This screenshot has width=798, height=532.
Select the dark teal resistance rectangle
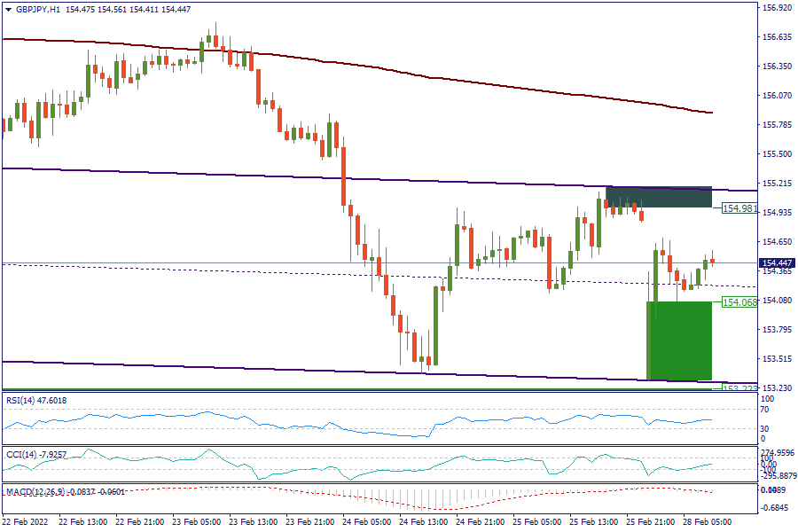(x=658, y=197)
